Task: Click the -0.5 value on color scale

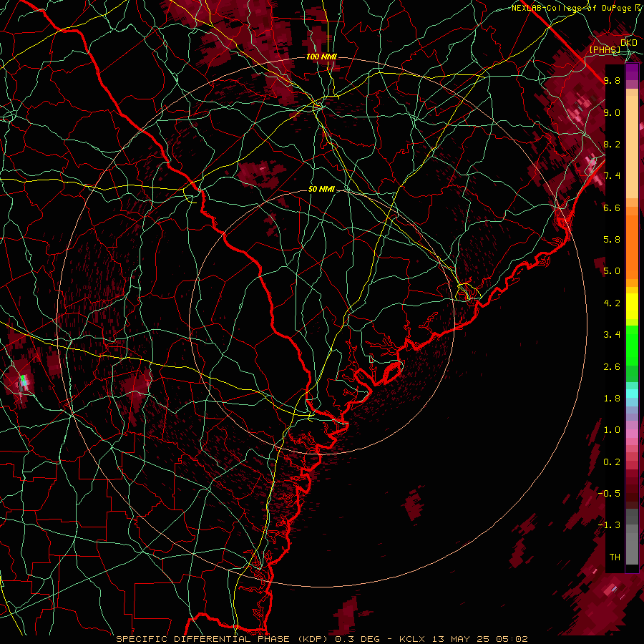Action: pyautogui.click(x=609, y=494)
